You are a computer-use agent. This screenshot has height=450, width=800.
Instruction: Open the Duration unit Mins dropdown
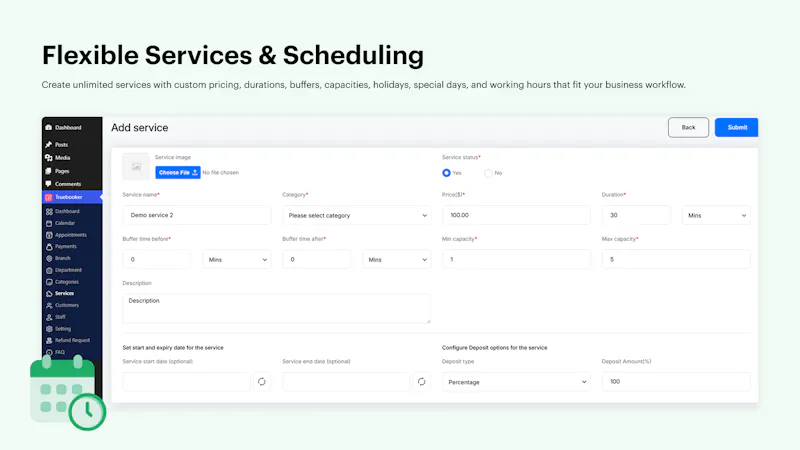click(716, 215)
